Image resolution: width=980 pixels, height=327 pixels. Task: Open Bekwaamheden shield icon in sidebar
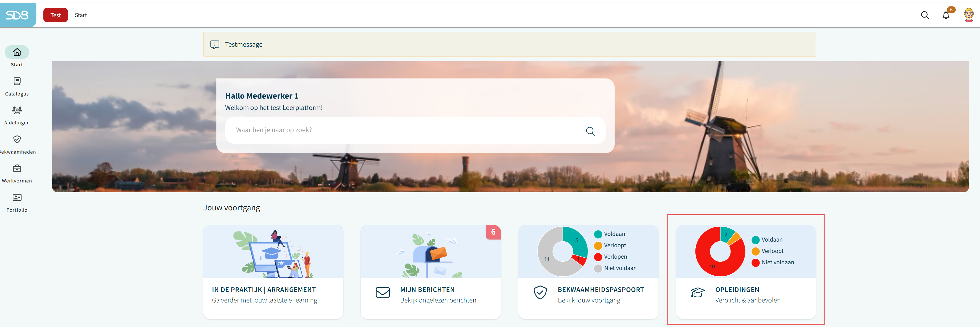coord(17,140)
